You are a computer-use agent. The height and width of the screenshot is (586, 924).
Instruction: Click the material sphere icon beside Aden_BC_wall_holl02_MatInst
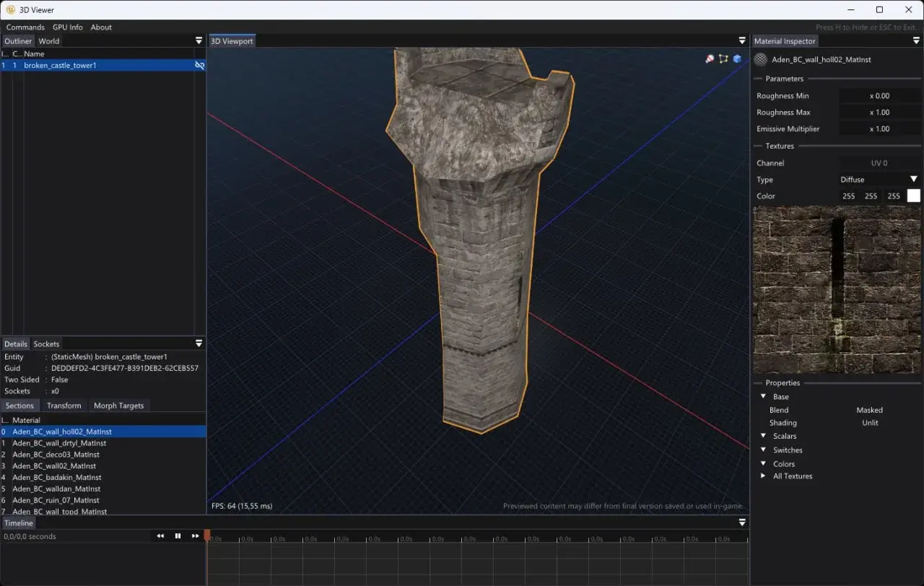click(761, 60)
